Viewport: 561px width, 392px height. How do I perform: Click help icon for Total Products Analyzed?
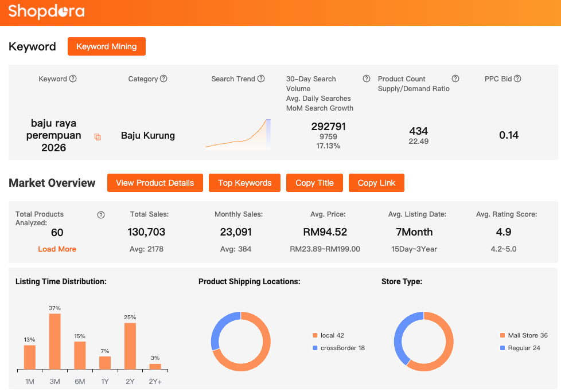[x=101, y=215]
